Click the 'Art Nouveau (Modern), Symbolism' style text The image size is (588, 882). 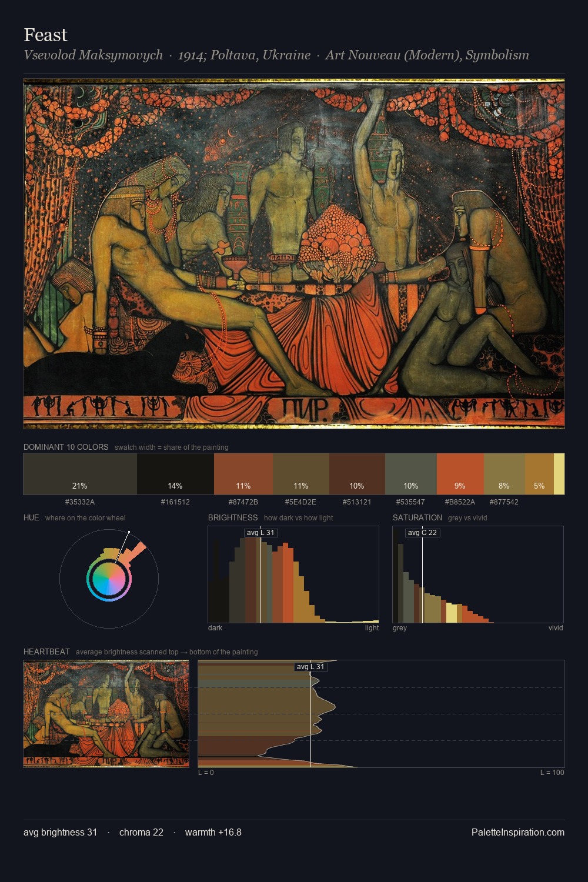click(x=427, y=55)
